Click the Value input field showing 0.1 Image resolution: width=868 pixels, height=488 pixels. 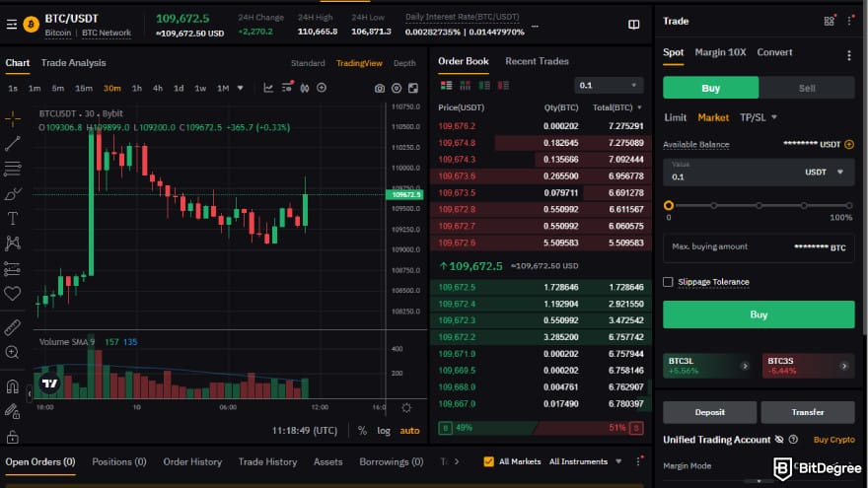point(759,173)
